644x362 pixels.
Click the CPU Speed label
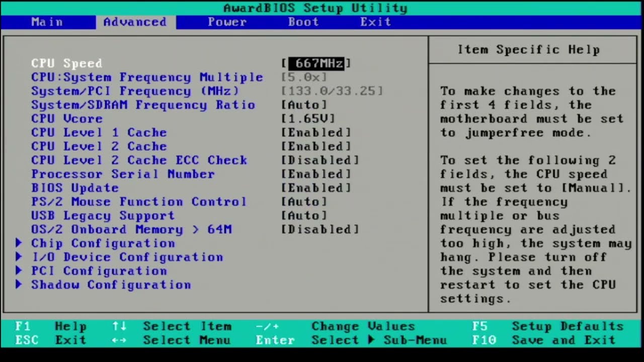point(67,63)
